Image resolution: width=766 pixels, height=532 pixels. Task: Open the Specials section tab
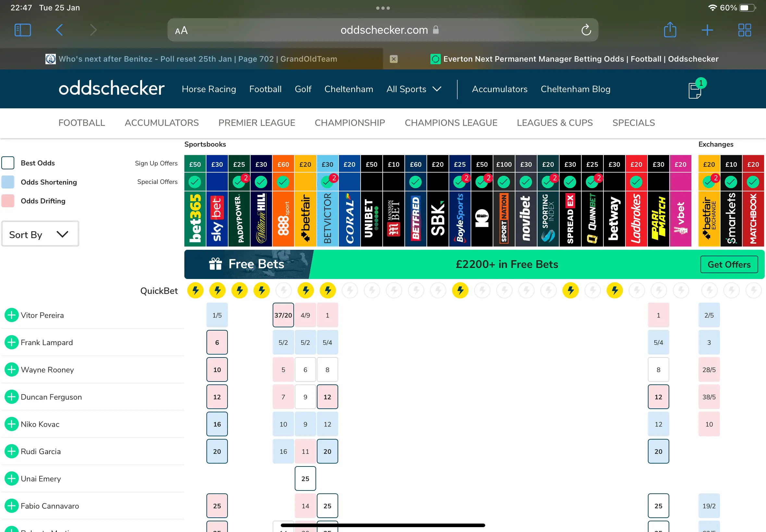634,123
